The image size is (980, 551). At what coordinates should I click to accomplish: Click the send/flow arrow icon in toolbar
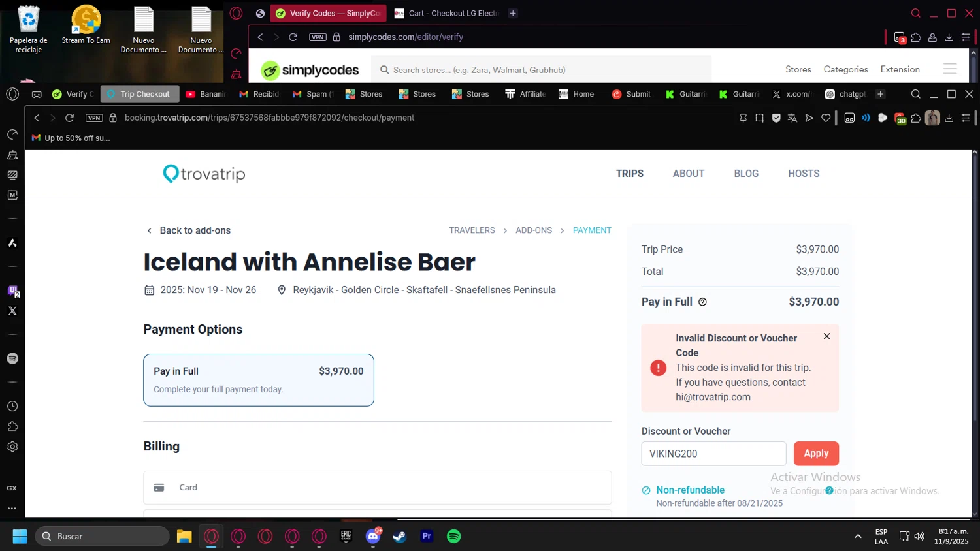tap(809, 118)
